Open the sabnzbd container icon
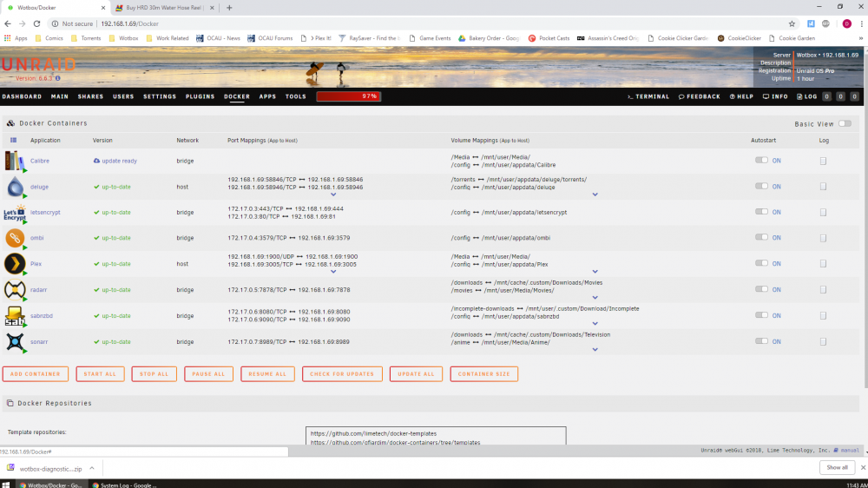This screenshot has width=868, height=488. (15, 316)
